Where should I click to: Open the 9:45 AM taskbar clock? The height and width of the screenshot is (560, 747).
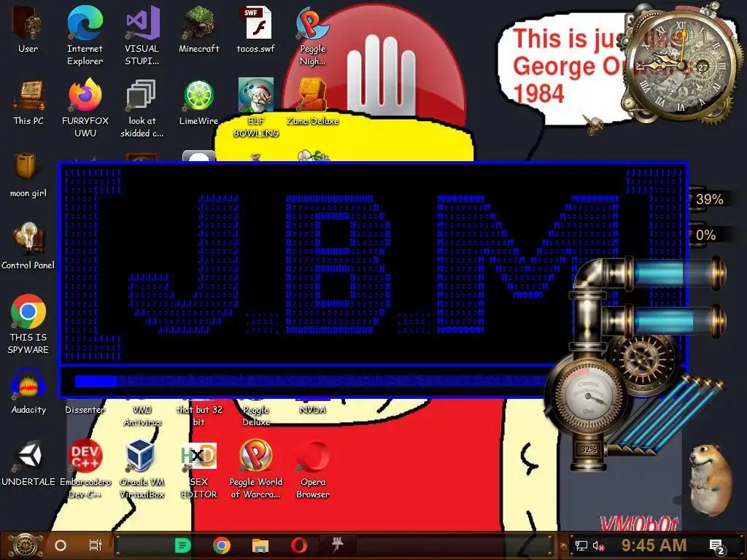tap(654, 545)
